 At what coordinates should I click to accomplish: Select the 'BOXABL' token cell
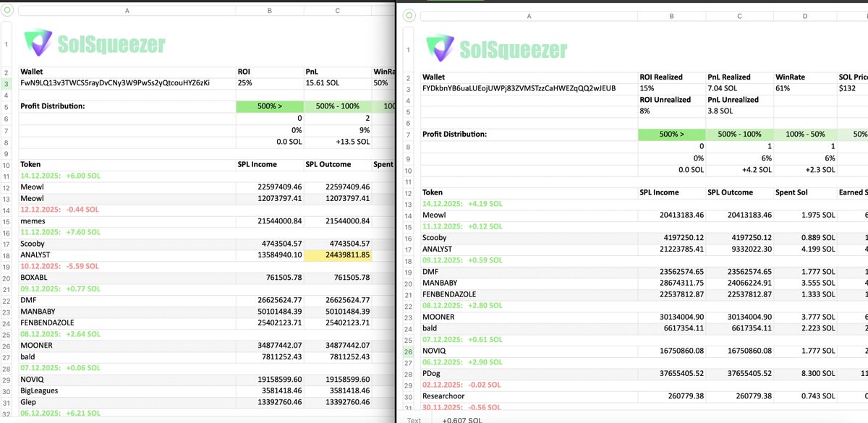(x=127, y=277)
